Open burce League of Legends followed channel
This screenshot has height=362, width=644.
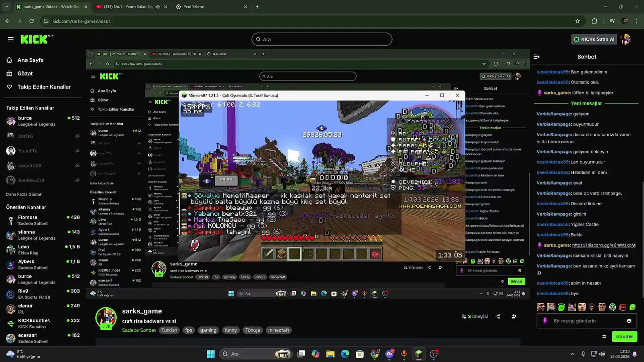[x=43, y=121]
